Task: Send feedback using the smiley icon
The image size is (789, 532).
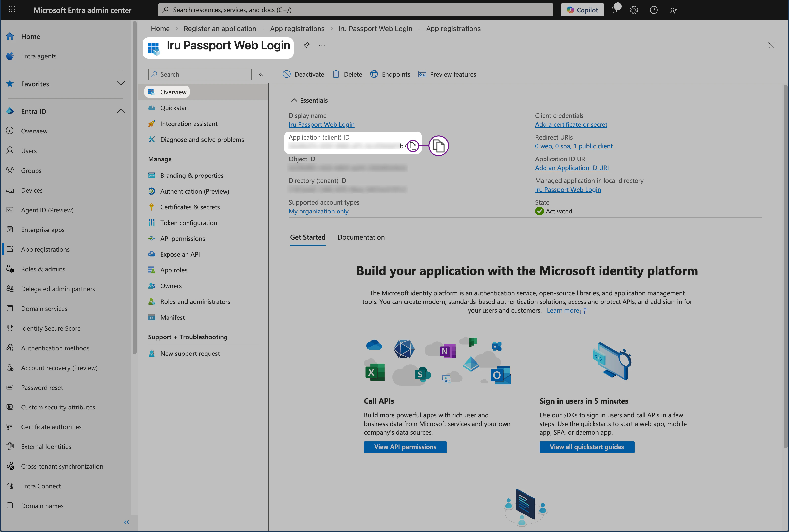Action: pos(673,10)
